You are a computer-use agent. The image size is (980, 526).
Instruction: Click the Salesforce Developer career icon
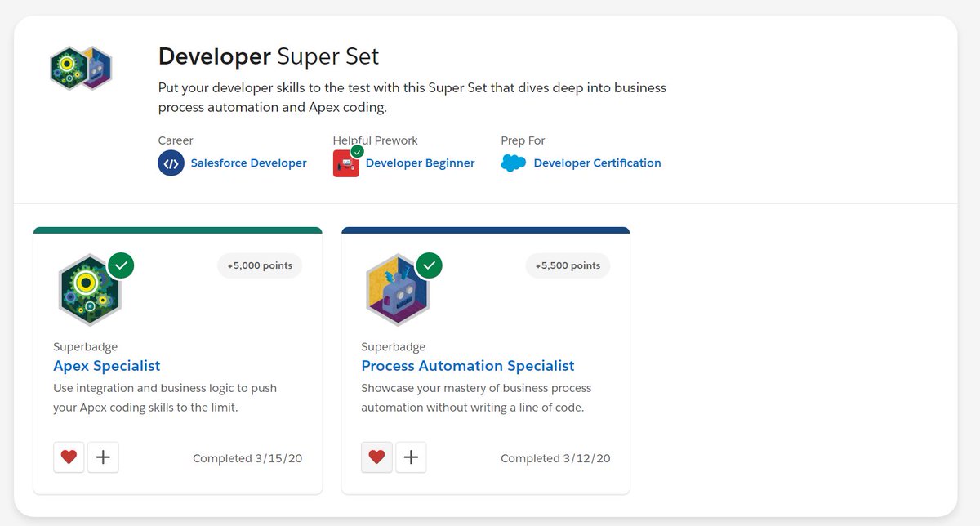click(x=171, y=163)
